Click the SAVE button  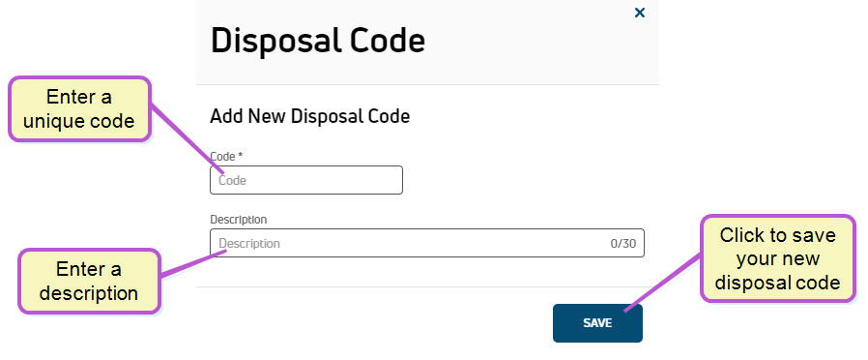597,323
